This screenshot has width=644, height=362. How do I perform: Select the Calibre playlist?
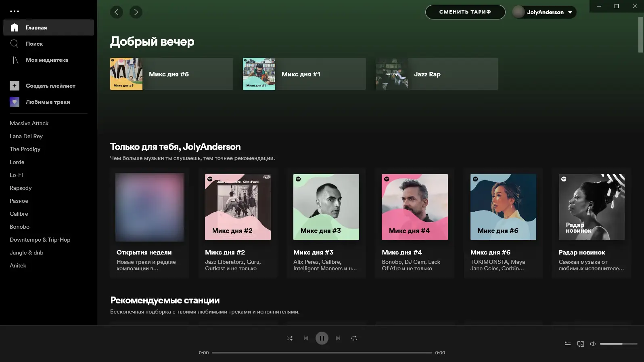(x=19, y=214)
